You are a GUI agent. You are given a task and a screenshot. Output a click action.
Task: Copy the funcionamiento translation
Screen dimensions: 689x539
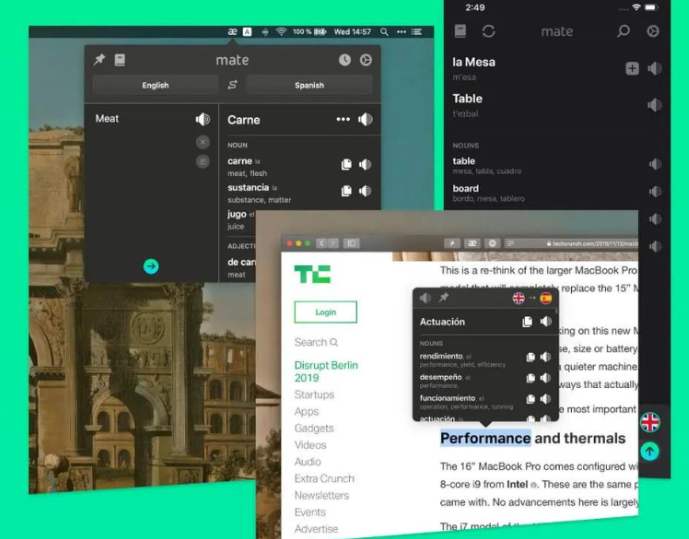pos(530,399)
